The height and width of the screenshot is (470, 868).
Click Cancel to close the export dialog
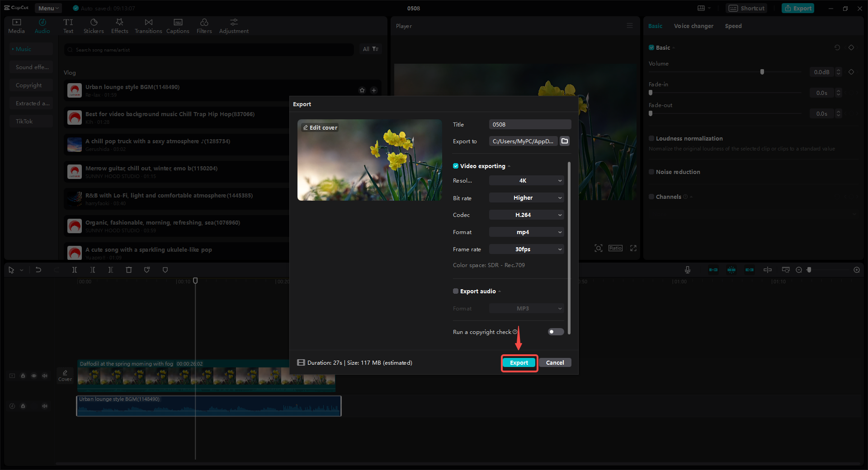click(555, 362)
